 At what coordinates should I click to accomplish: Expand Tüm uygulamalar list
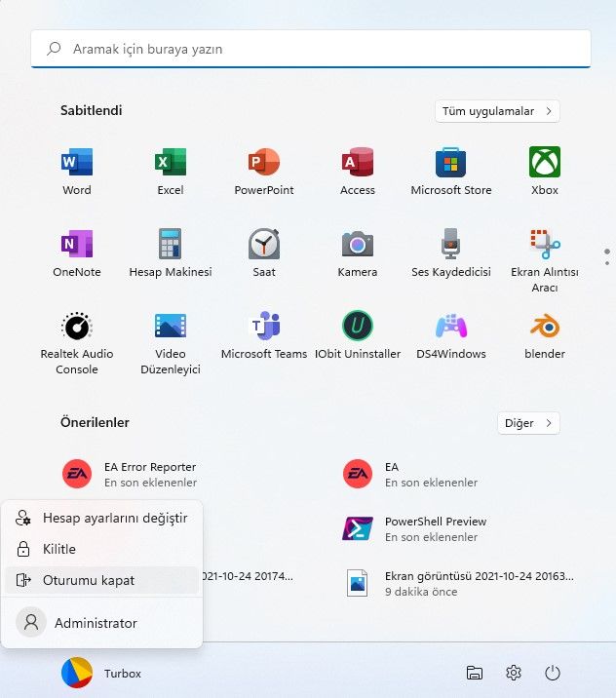pyautogui.click(x=497, y=111)
